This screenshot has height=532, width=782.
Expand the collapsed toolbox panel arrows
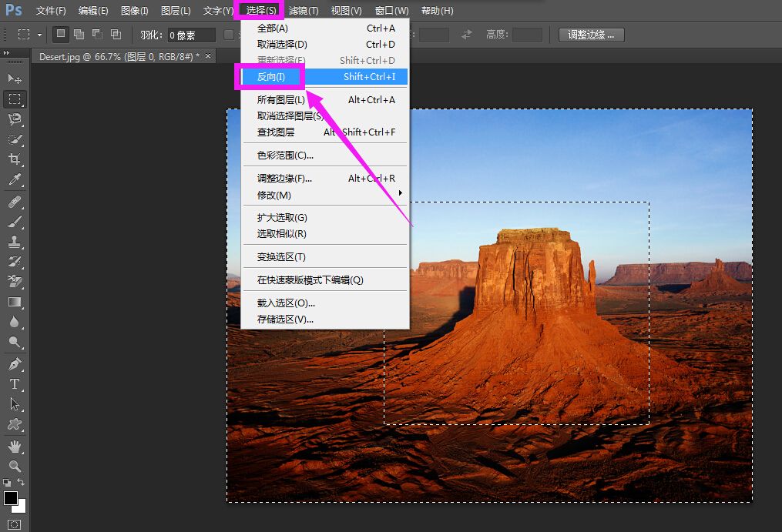6,52
